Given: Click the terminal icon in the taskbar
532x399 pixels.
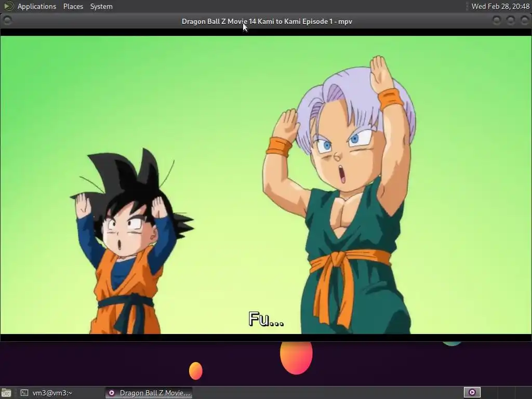Looking at the screenshot, I should click(24, 393).
